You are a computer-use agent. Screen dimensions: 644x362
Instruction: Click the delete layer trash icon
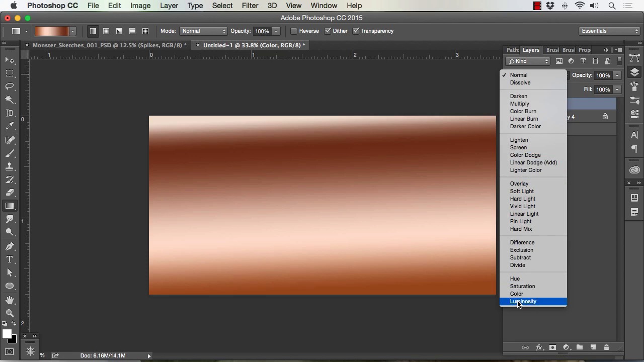[x=606, y=347]
